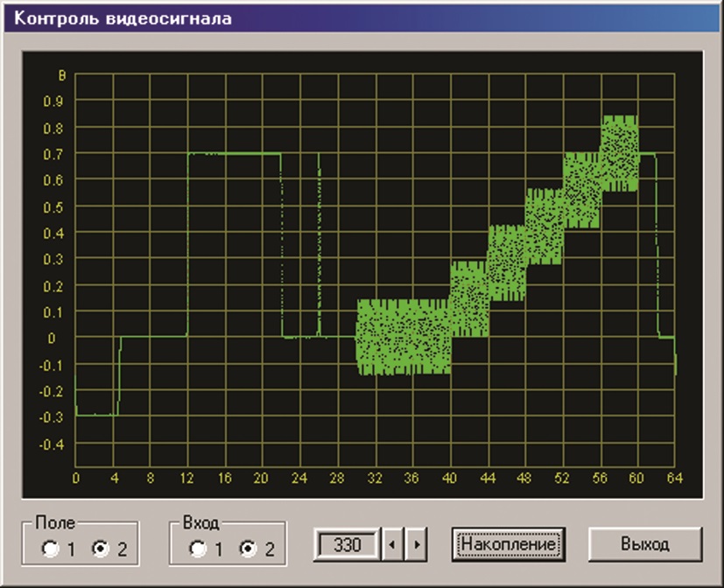Select Поле radio option 1
Image resolution: width=724 pixels, height=588 pixels.
51,549
